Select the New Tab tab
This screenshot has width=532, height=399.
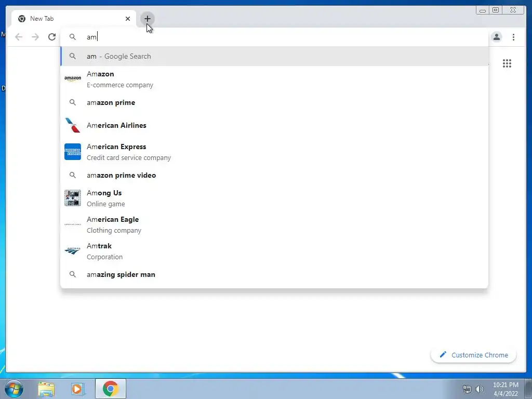(74, 19)
